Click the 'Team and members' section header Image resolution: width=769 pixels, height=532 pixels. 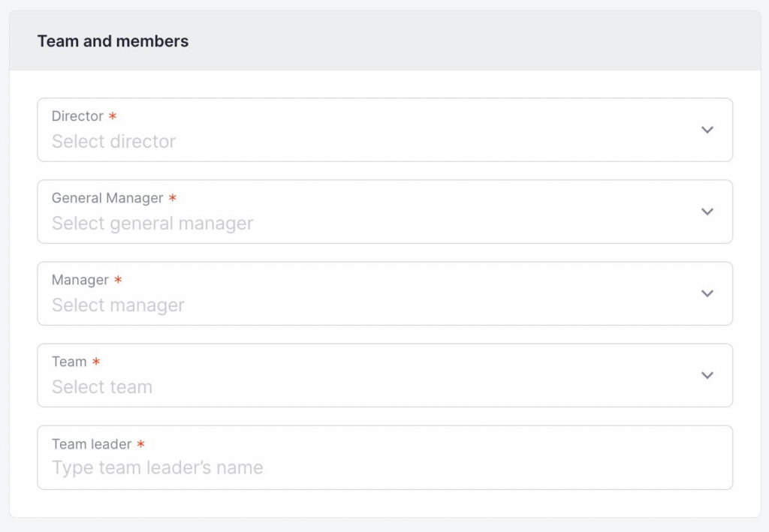coord(113,41)
